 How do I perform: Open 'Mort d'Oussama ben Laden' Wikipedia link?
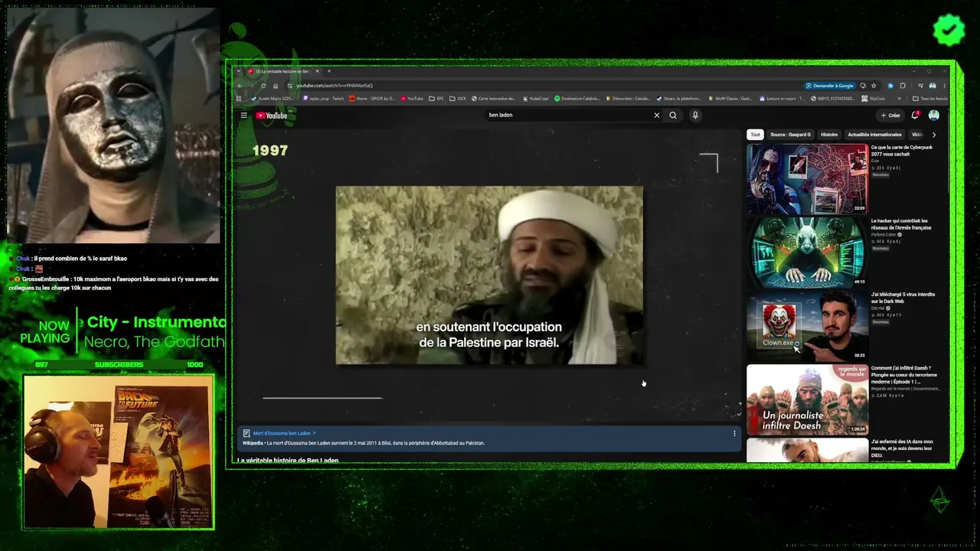click(284, 433)
